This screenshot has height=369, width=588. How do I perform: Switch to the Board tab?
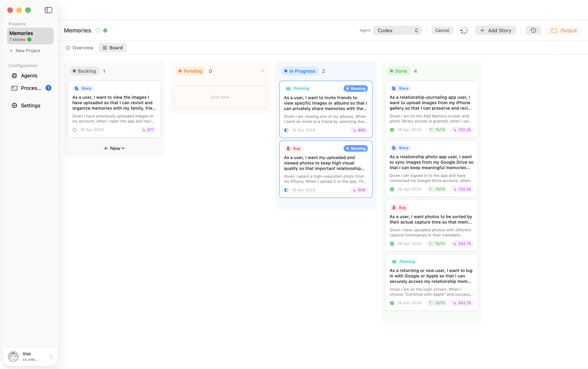(x=113, y=48)
